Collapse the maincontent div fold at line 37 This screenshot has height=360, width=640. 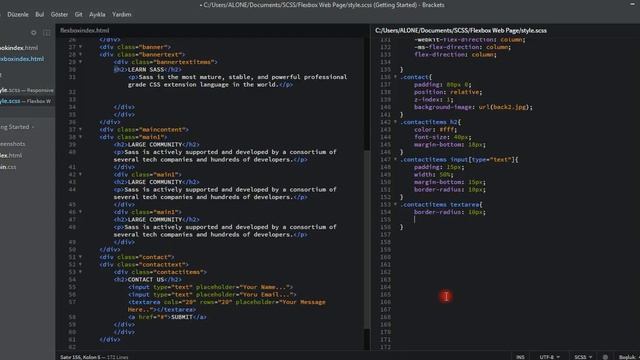tap(80, 129)
